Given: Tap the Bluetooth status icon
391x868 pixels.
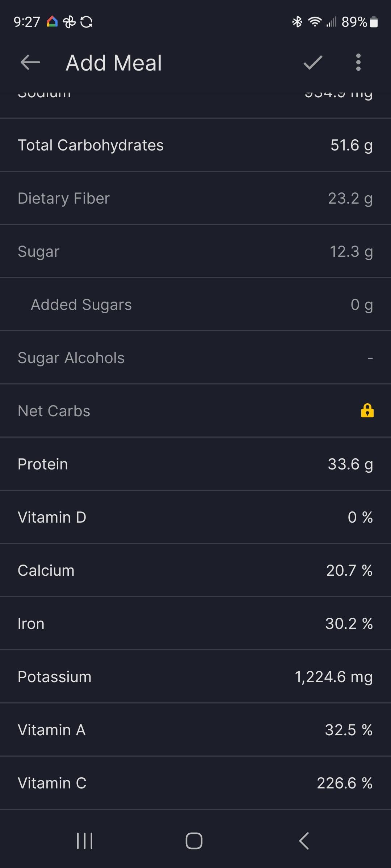Looking at the screenshot, I should click(297, 22).
